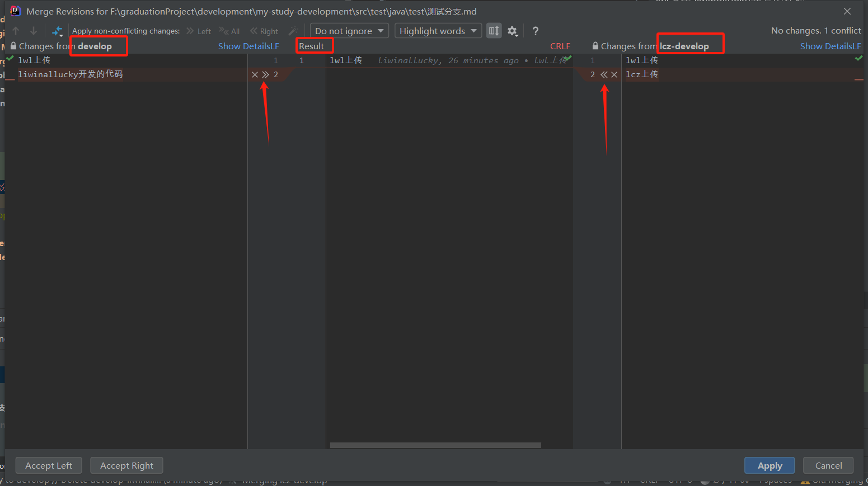Apply All non-conflicting changes
Viewport: 868px width, 486px height.
(x=229, y=31)
